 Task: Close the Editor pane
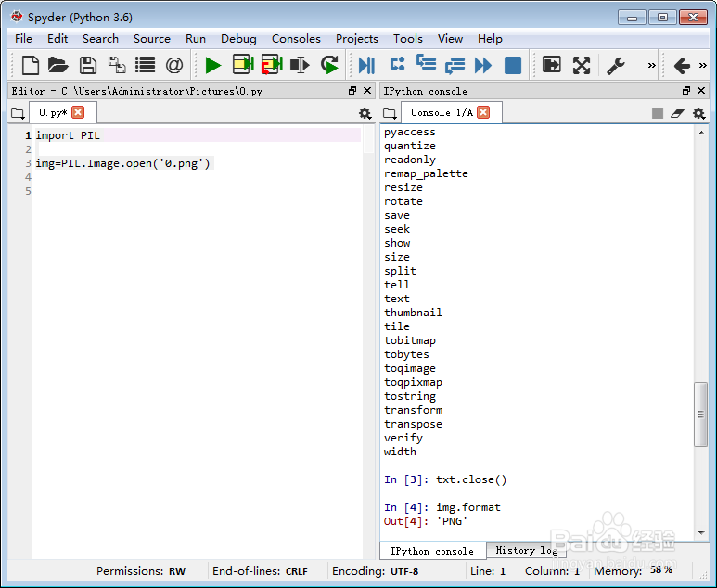[x=366, y=91]
